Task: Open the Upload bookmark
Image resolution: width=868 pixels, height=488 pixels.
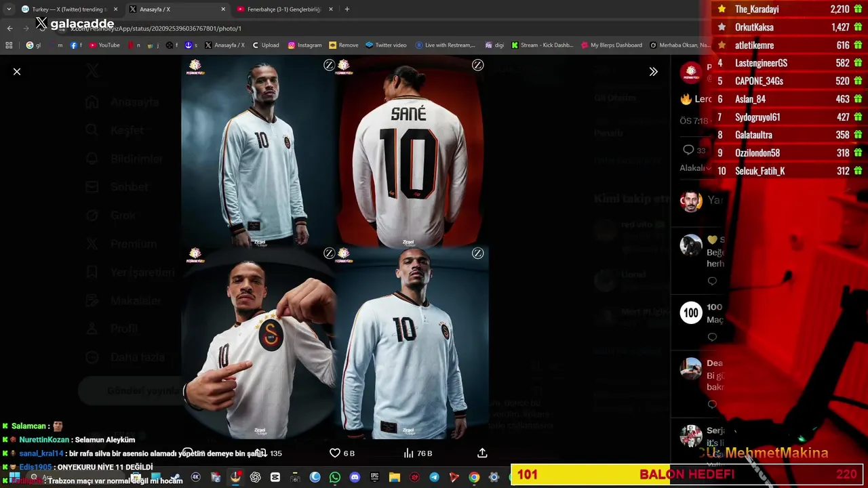Action: (x=266, y=45)
